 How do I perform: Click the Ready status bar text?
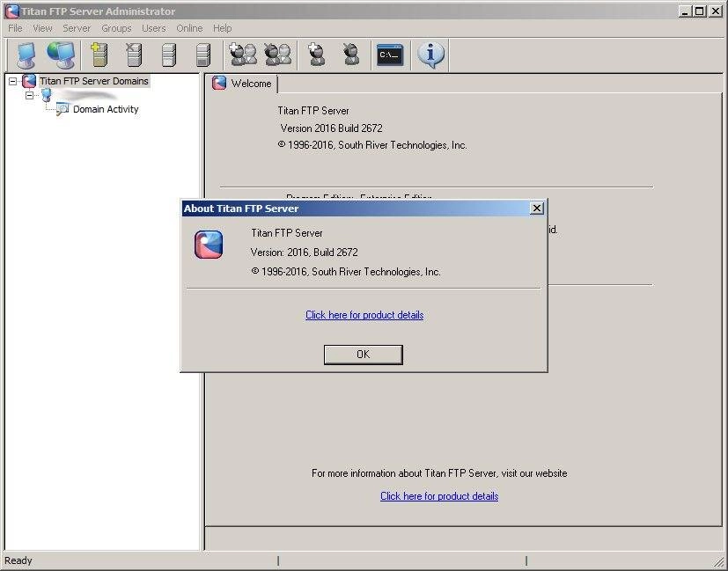pos(18,560)
